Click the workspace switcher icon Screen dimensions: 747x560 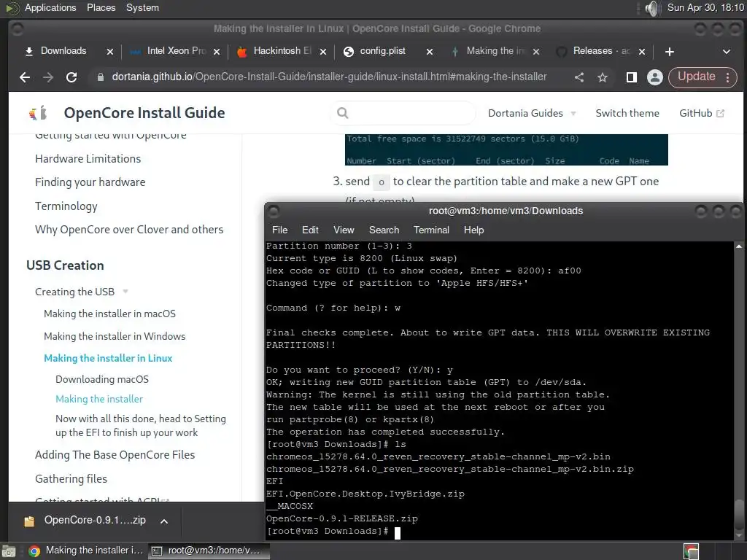(691, 551)
